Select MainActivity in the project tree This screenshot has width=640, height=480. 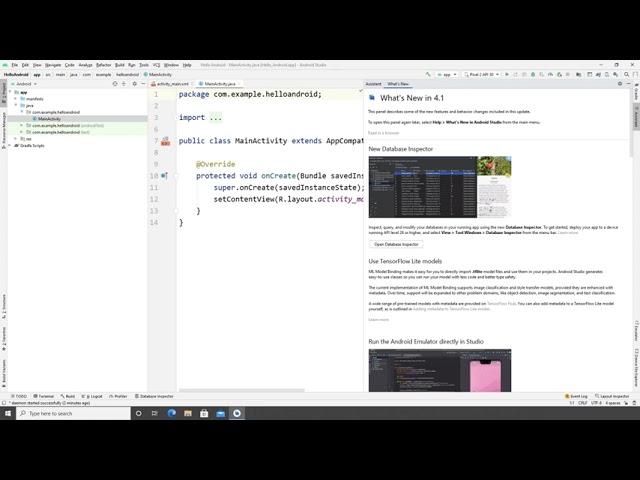pyautogui.click(x=49, y=119)
